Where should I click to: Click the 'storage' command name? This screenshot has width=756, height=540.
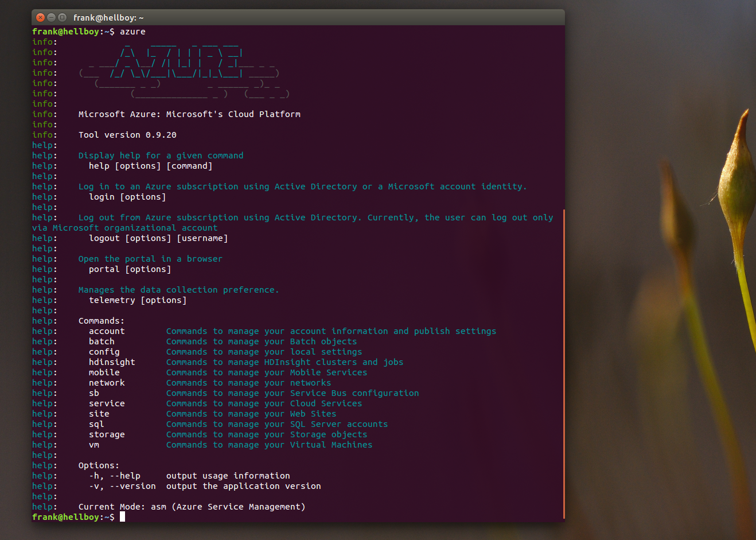(107, 434)
